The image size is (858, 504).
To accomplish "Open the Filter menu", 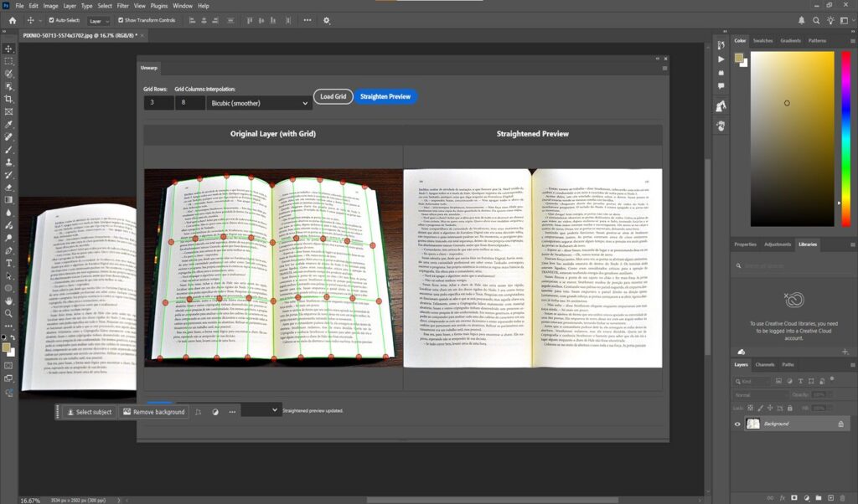I will 123,6.
